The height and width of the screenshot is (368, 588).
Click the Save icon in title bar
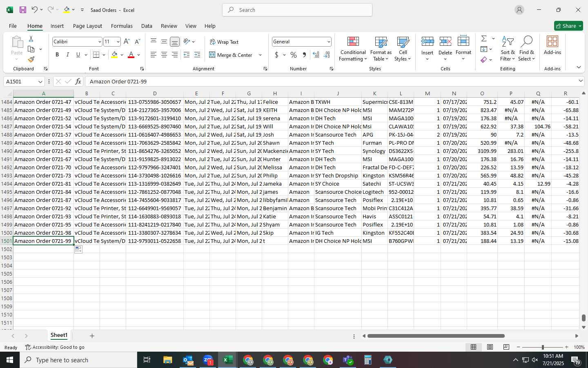23,10
